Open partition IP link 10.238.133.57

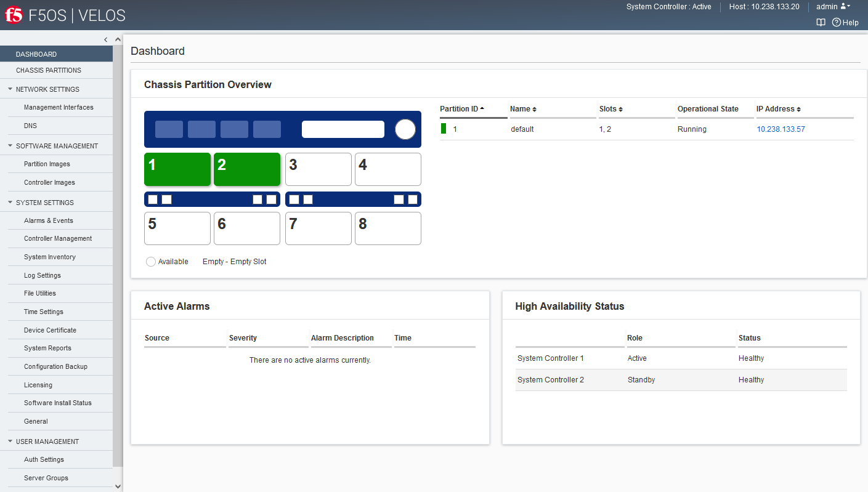(781, 129)
